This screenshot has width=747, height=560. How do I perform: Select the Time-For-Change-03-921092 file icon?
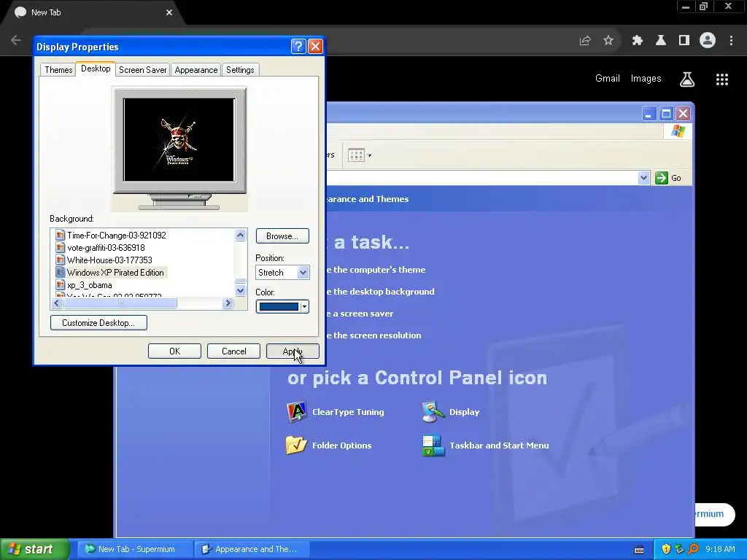point(60,235)
